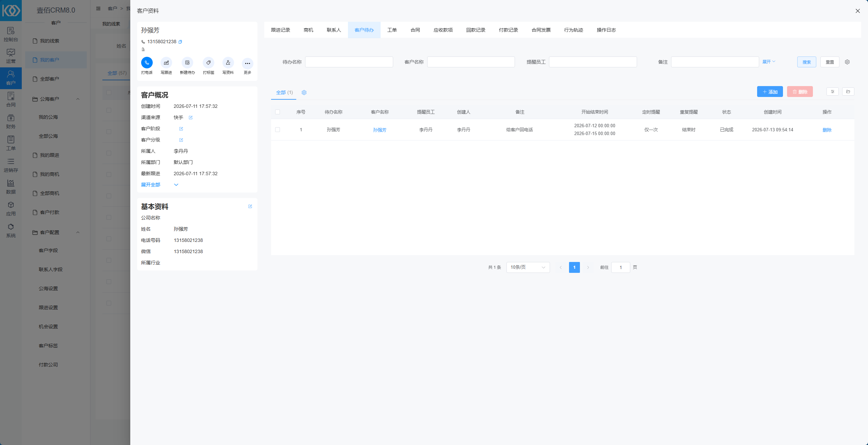
Task: Go to previous page arrow
Action: [x=561, y=267]
